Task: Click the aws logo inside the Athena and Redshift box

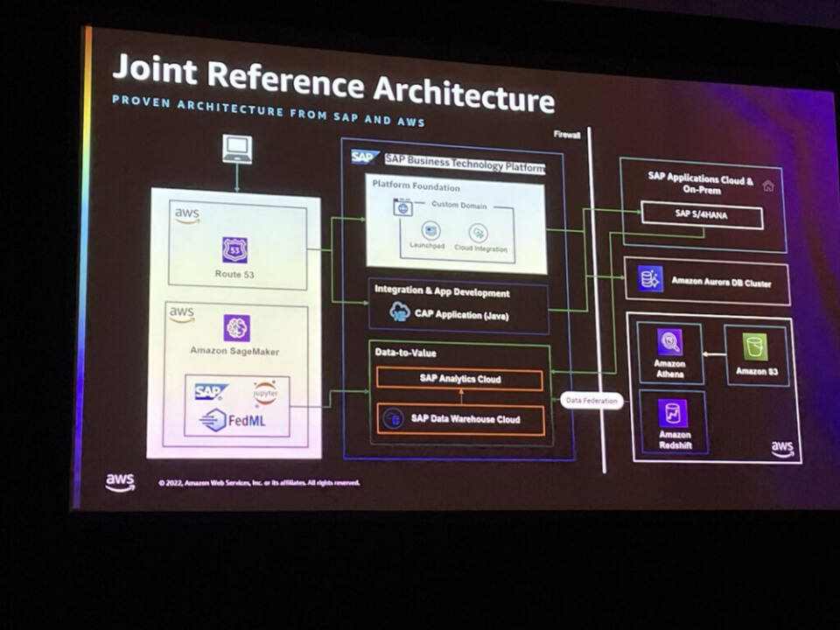Action: click(782, 449)
